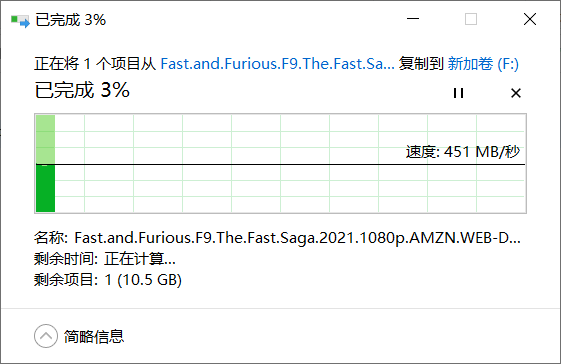Minimize the copy progress window
This screenshot has width=561, height=364.
pyautogui.click(x=413, y=19)
